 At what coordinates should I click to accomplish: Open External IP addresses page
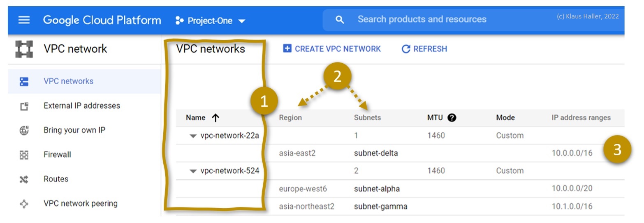(82, 106)
